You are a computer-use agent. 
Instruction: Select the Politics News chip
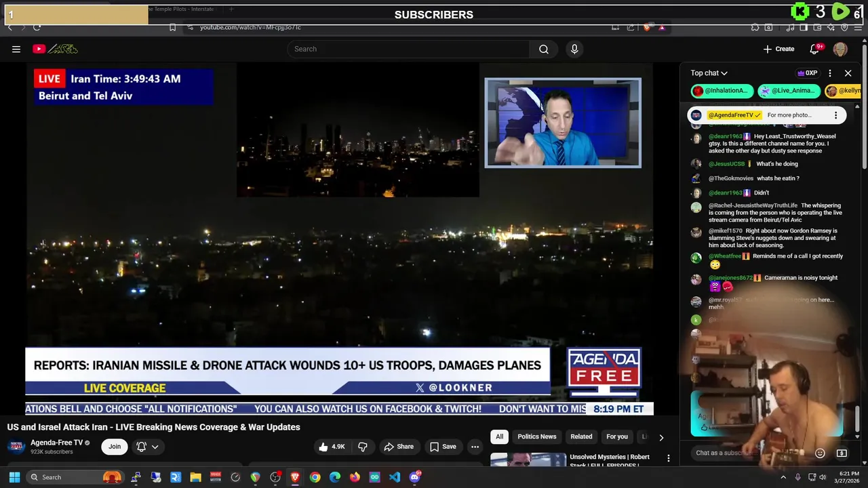[537, 436]
